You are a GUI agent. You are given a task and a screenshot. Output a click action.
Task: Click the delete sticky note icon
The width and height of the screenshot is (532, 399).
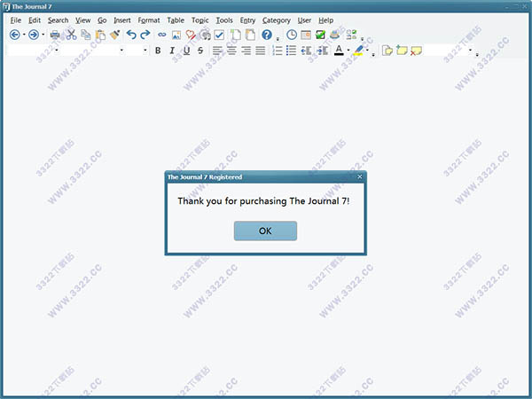416,51
